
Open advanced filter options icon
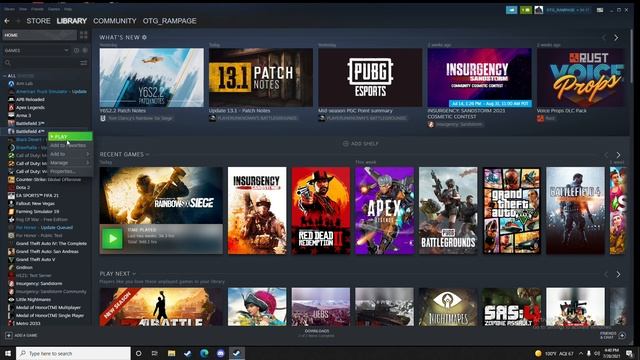pos(84,63)
